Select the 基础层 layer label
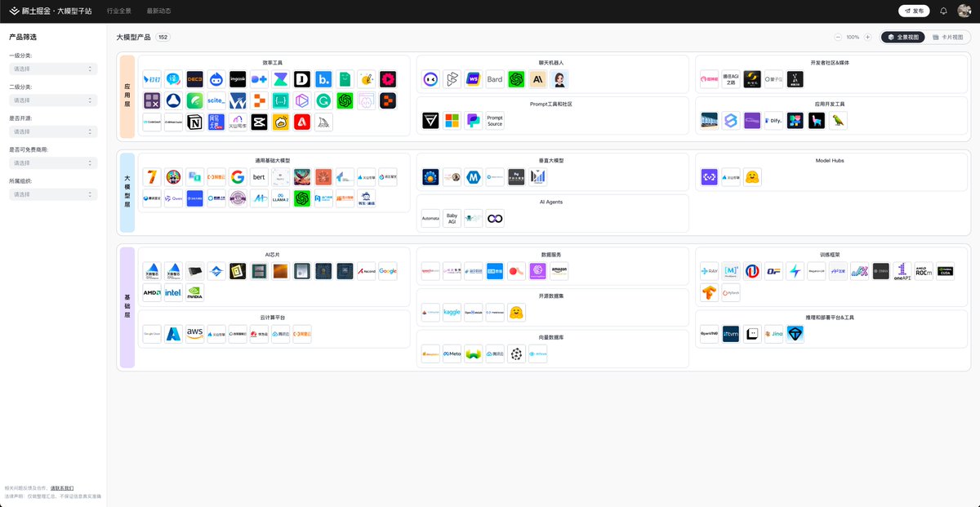Image resolution: width=980 pixels, height=507 pixels. pos(127,309)
